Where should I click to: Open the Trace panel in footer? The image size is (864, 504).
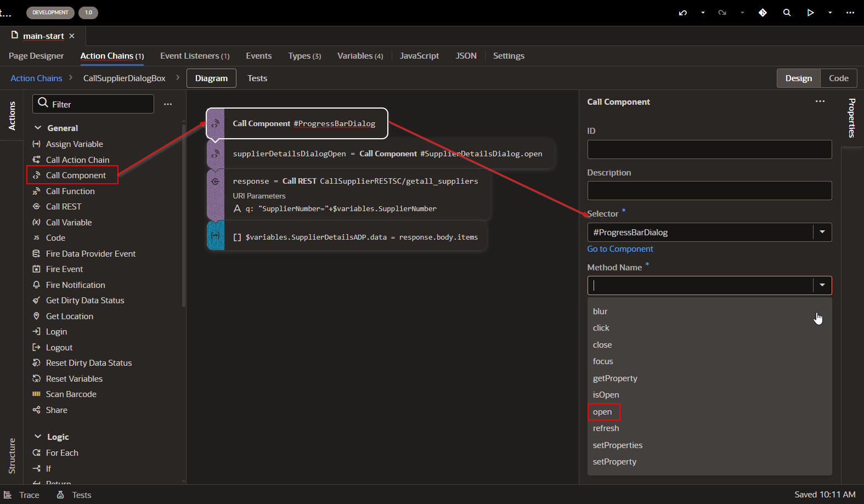coord(22,495)
